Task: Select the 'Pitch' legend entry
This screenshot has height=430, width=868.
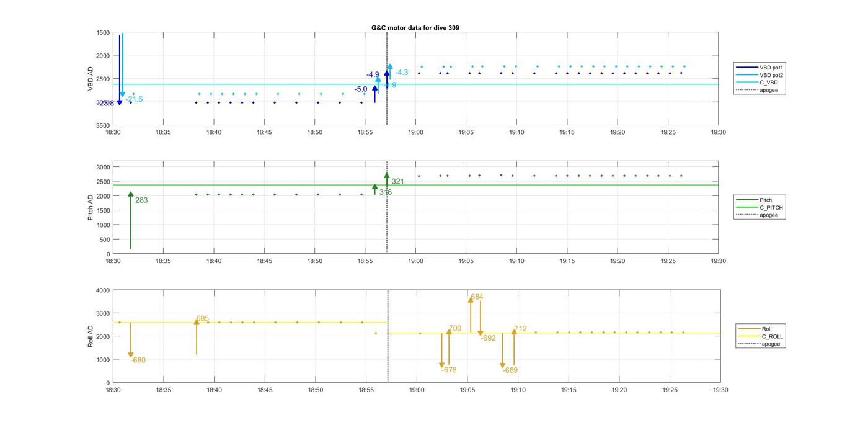Action: coord(755,200)
